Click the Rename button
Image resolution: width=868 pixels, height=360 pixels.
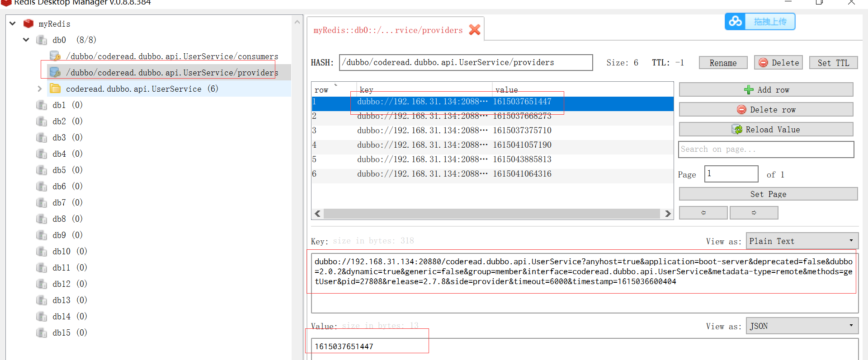(723, 63)
